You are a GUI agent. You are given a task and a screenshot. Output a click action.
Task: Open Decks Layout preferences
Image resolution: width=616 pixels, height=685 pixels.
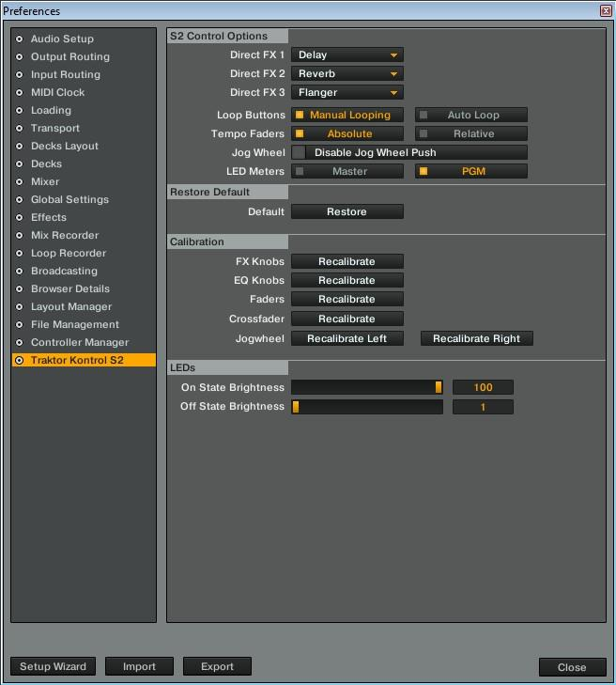(83, 147)
